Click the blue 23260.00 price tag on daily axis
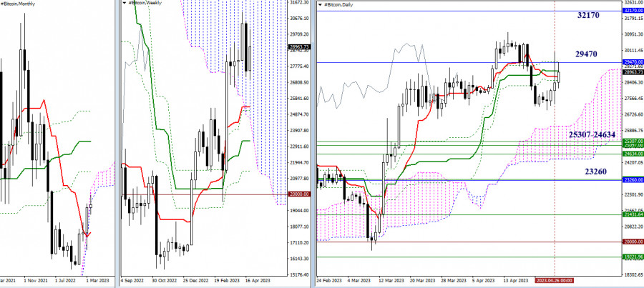Viewport: 644px width, 288px height. click(633, 179)
